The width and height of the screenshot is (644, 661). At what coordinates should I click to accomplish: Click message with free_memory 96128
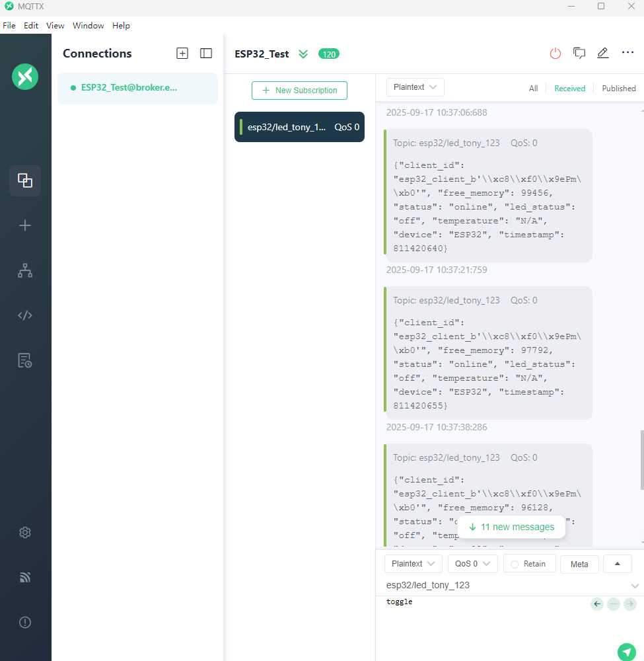(488, 495)
